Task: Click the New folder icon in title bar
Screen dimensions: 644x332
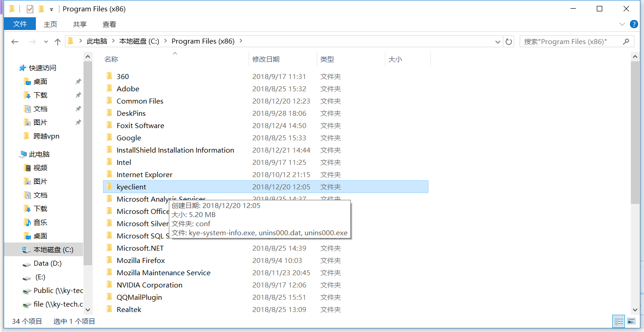Action: (41, 9)
